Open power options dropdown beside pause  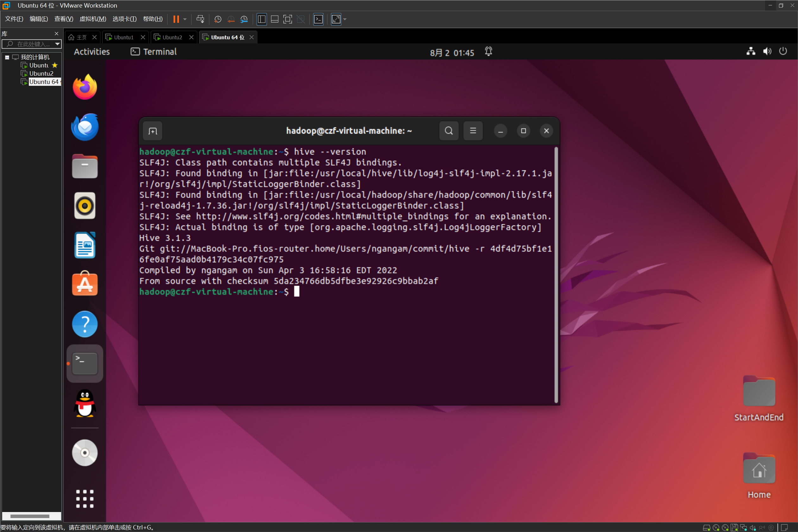tap(185, 19)
